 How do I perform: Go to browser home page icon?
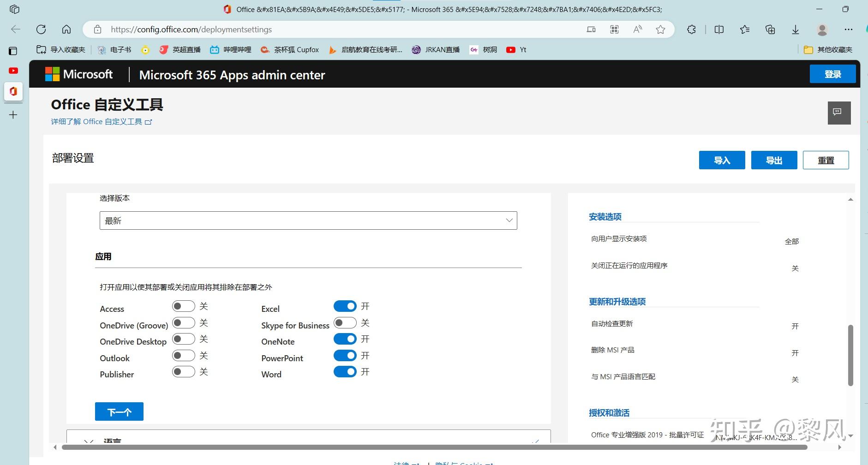tap(66, 30)
